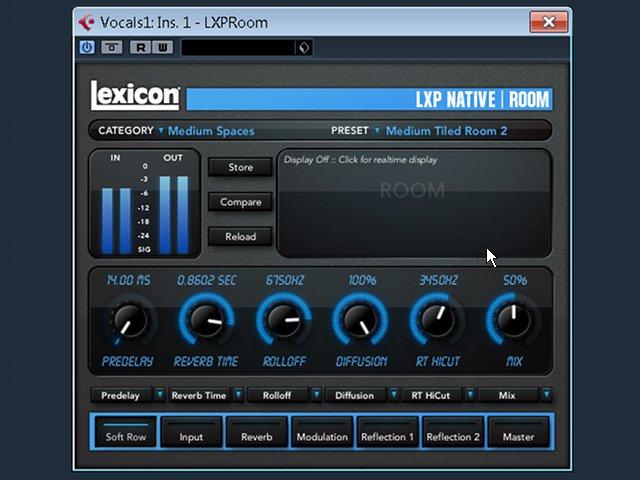Image resolution: width=640 pixels, height=480 pixels.
Task: Enable Read automation R button
Action: [x=140, y=48]
